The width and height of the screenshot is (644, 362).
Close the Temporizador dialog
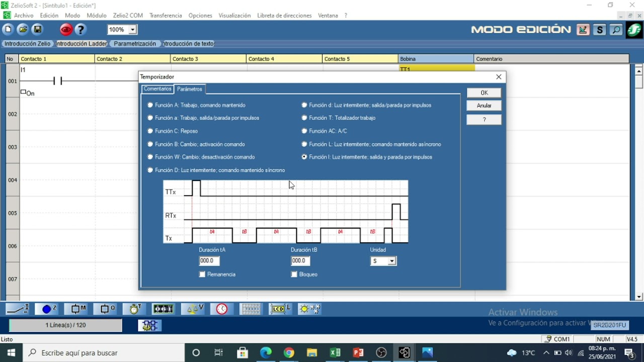[499, 77]
